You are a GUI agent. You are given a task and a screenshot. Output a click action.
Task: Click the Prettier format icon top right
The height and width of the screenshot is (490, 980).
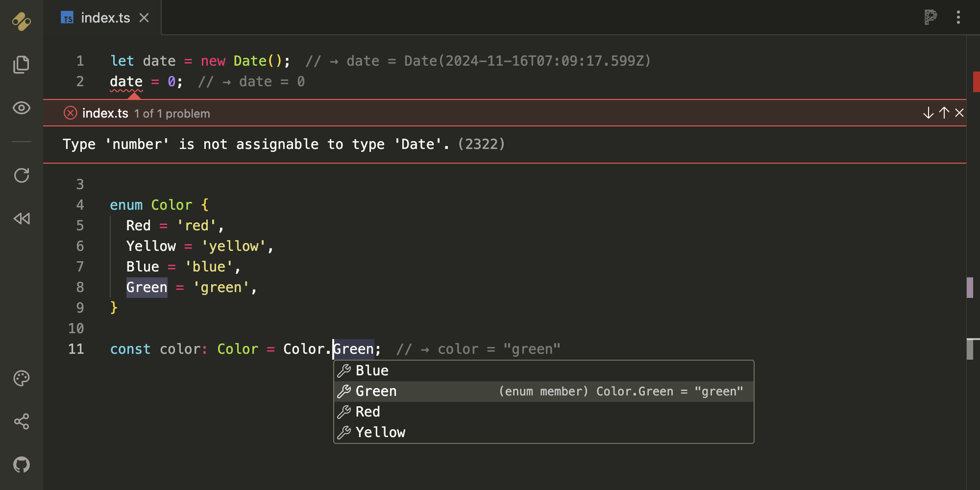click(930, 17)
